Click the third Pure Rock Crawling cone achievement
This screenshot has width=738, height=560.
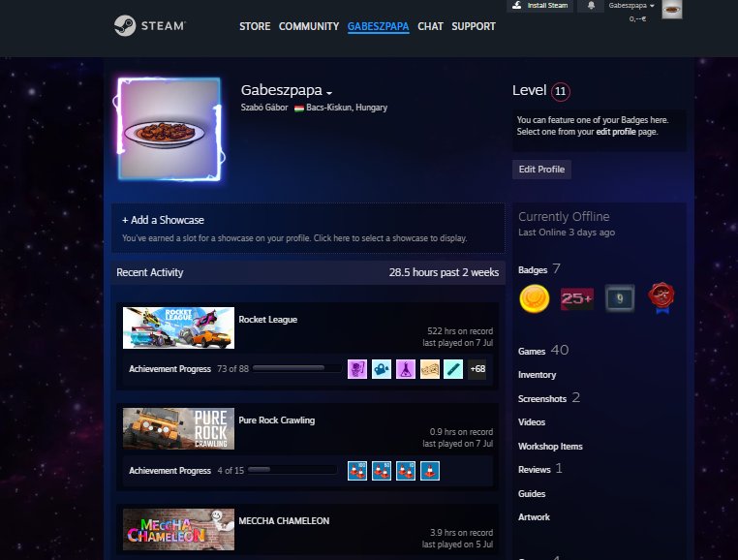[x=405, y=471]
